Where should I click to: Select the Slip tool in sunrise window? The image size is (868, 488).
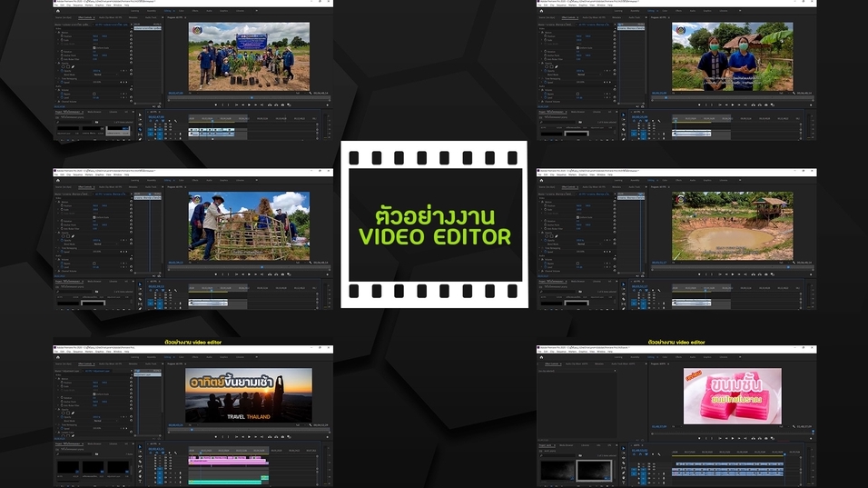[140, 466]
